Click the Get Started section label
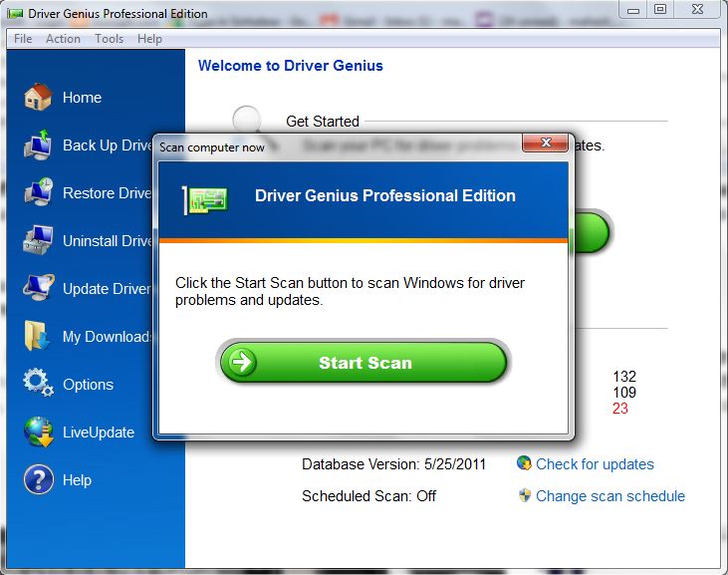This screenshot has width=728, height=575. (323, 122)
